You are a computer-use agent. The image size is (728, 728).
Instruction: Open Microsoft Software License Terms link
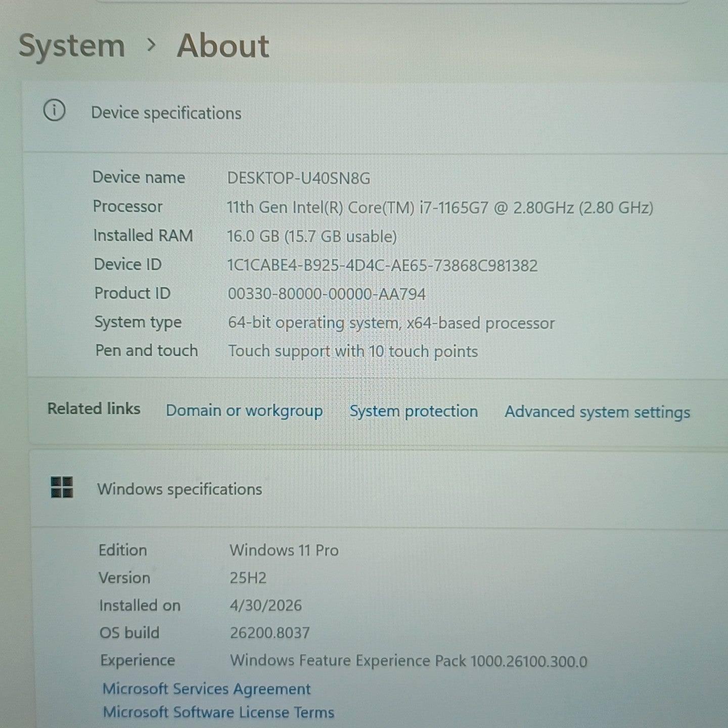(218, 712)
